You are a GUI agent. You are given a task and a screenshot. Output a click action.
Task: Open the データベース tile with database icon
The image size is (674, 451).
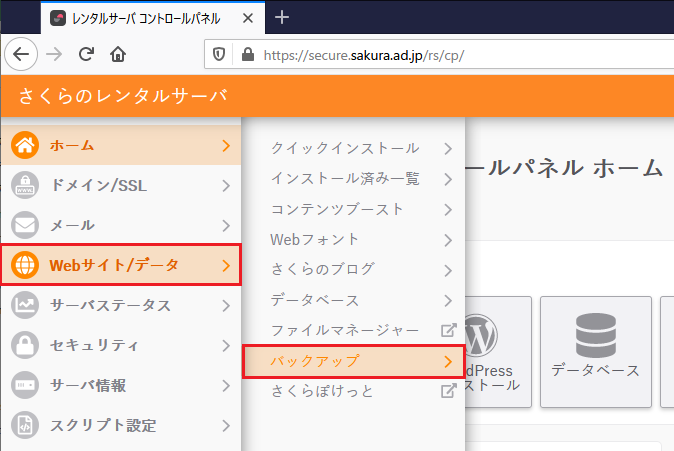coord(595,351)
